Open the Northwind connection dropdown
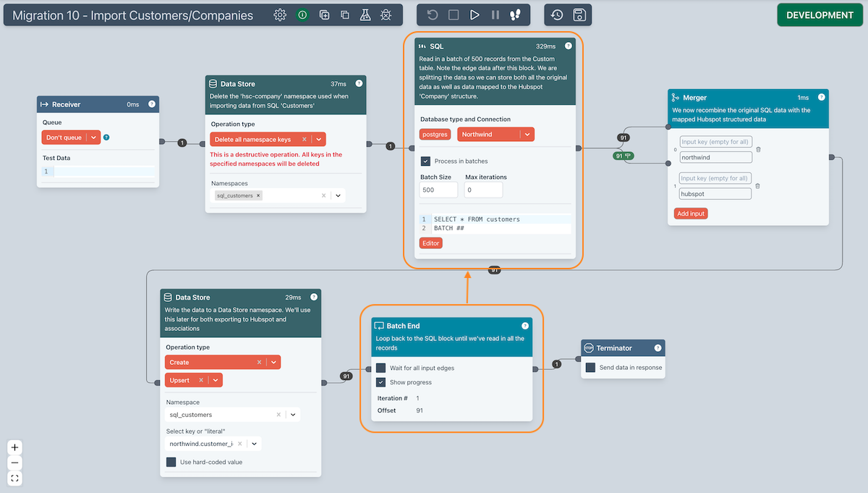 tap(527, 135)
